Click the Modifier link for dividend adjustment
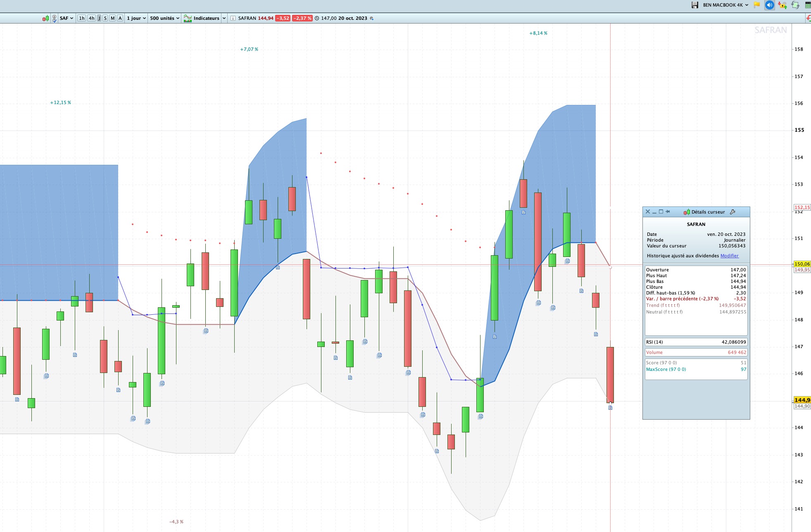 pyautogui.click(x=729, y=256)
